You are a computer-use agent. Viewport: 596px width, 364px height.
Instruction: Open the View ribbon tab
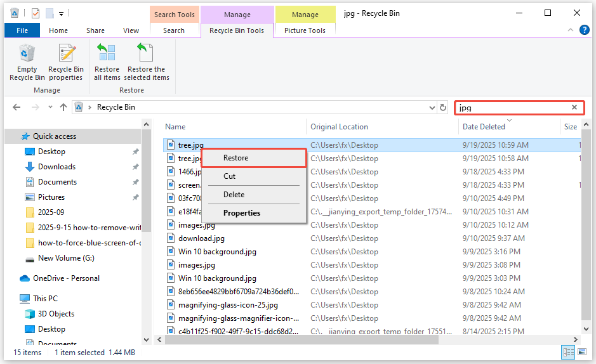click(131, 30)
